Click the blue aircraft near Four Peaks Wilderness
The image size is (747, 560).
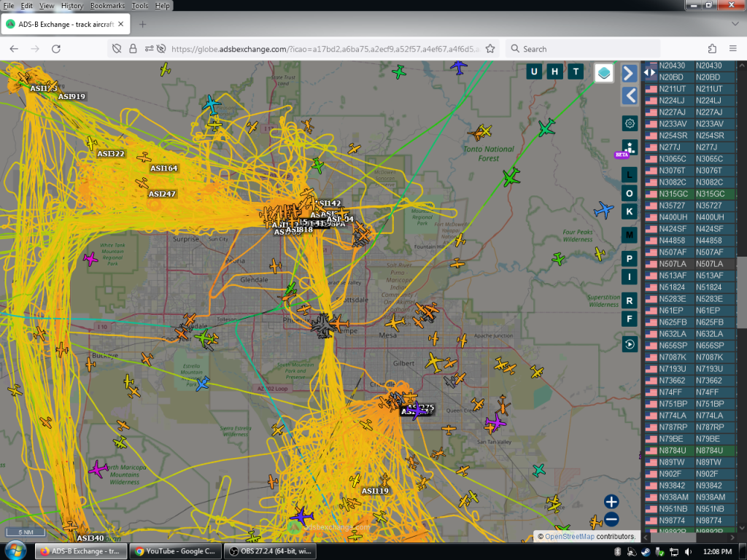pyautogui.click(x=603, y=209)
